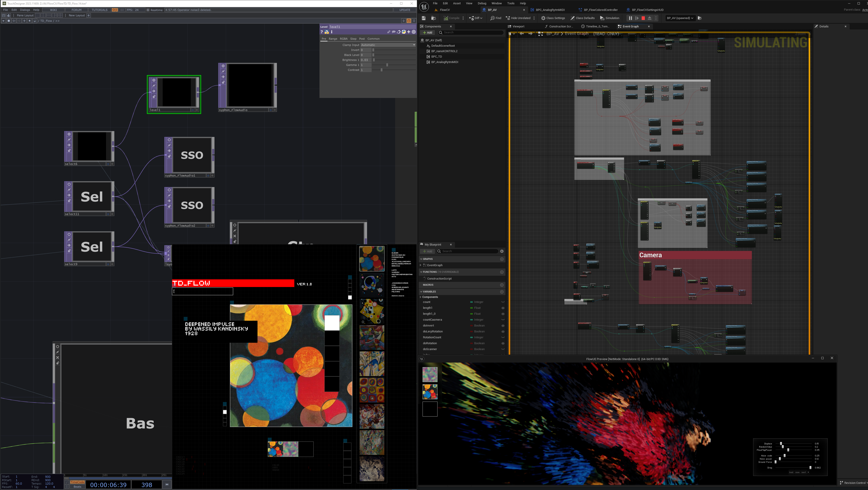This screenshot has width=868, height=490.
Task: Open the Clamp Input Automatic dropdown
Action: pos(388,45)
